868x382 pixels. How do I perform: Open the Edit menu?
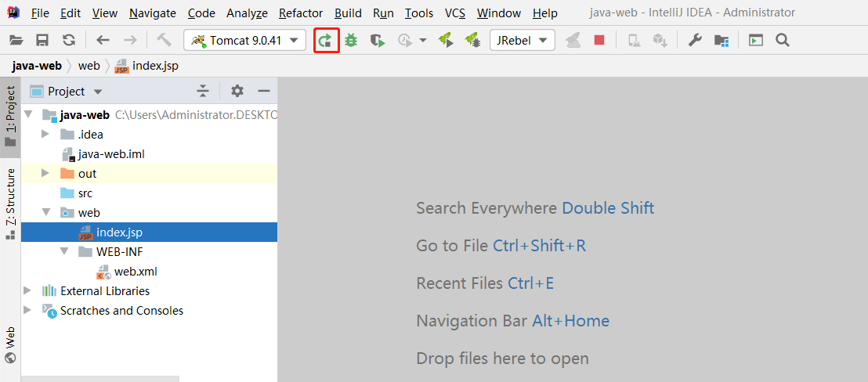point(71,13)
